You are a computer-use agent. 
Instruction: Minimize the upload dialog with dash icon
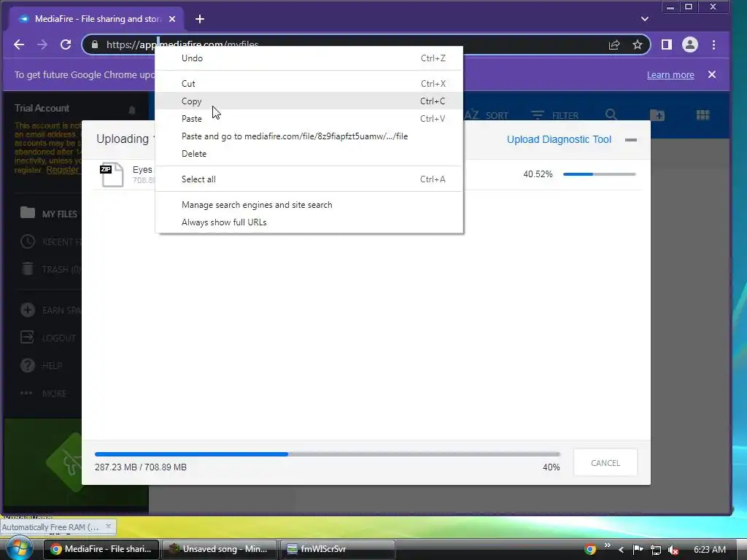tap(631, 139)
